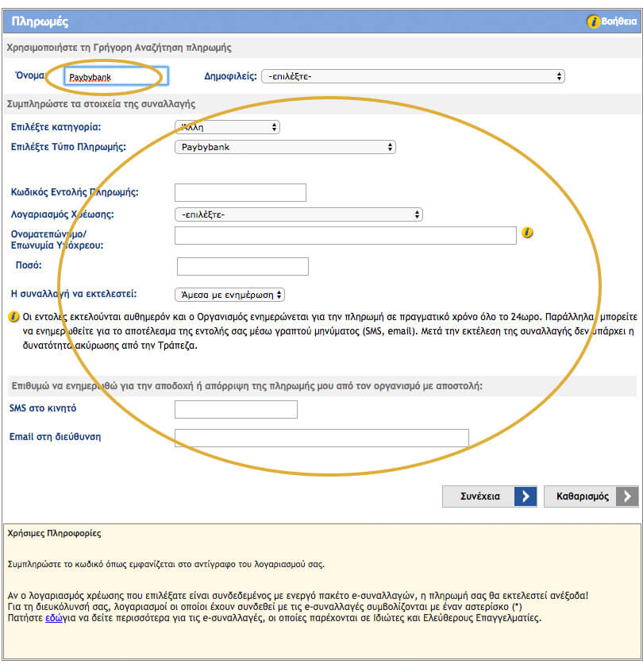Click the Ονοματεπώνυμο/Επωνυμία Υπόχρεου text field
The width and height of the screenshot is (643, 672).
(x=345, y=235)
